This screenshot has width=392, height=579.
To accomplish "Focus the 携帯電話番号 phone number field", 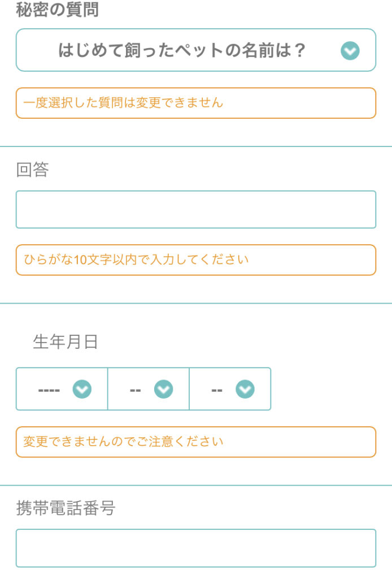I will point(196,548).
